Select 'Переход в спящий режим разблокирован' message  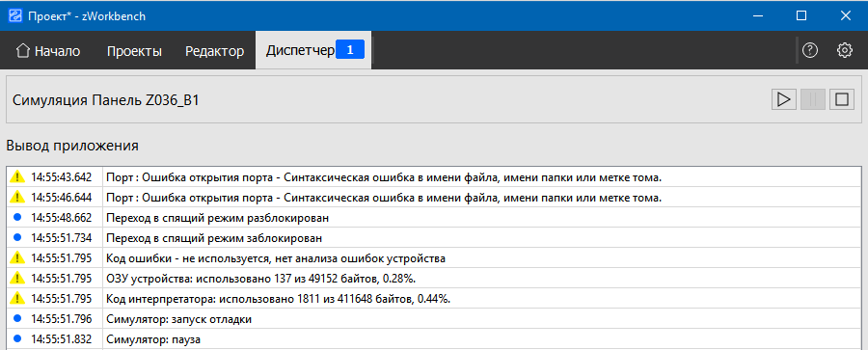(218, 218)
